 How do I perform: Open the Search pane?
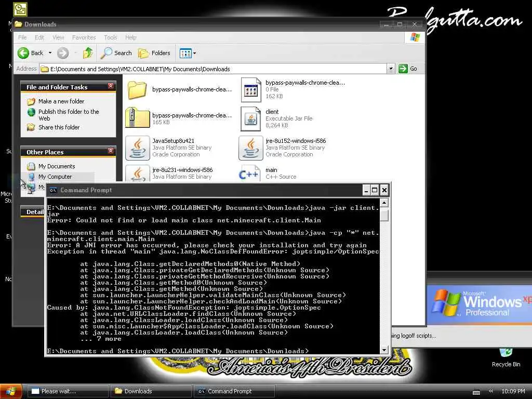coord(116,53)
